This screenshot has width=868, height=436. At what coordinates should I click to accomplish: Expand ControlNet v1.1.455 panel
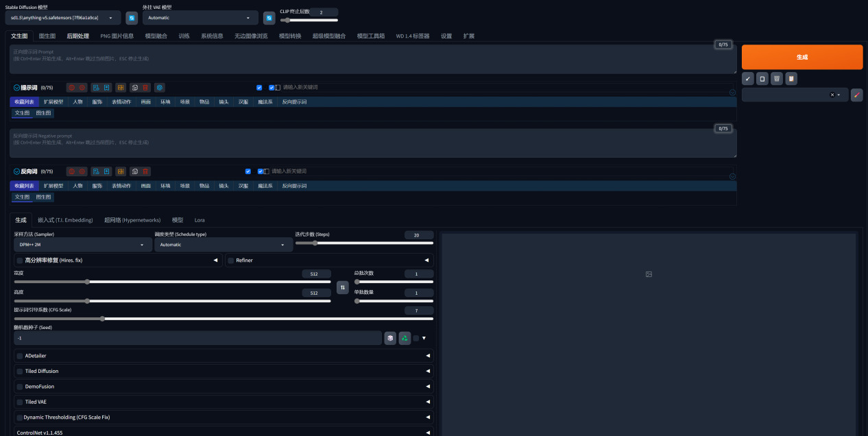[224, 433]
